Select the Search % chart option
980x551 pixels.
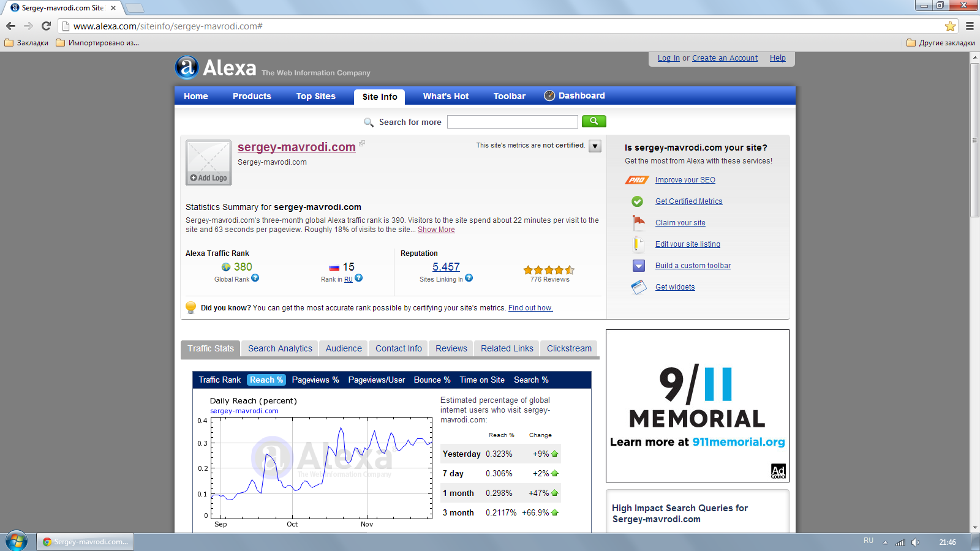click(x=531, y=380)
